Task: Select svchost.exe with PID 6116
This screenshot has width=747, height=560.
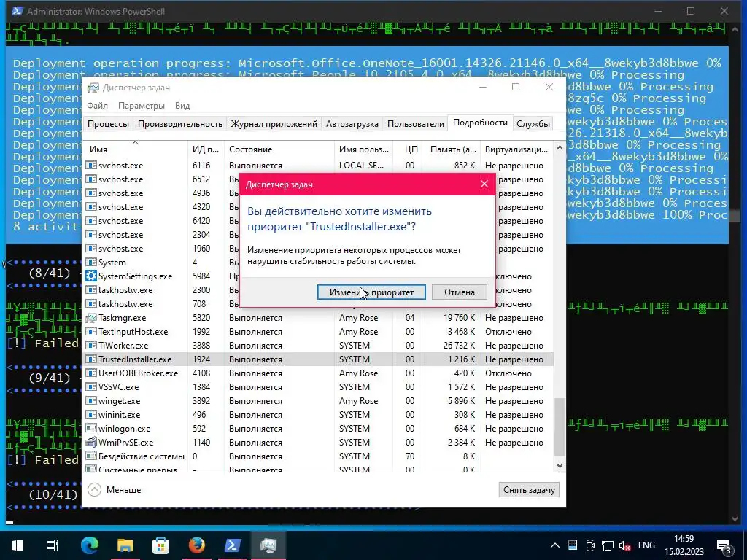Action: 318,166
